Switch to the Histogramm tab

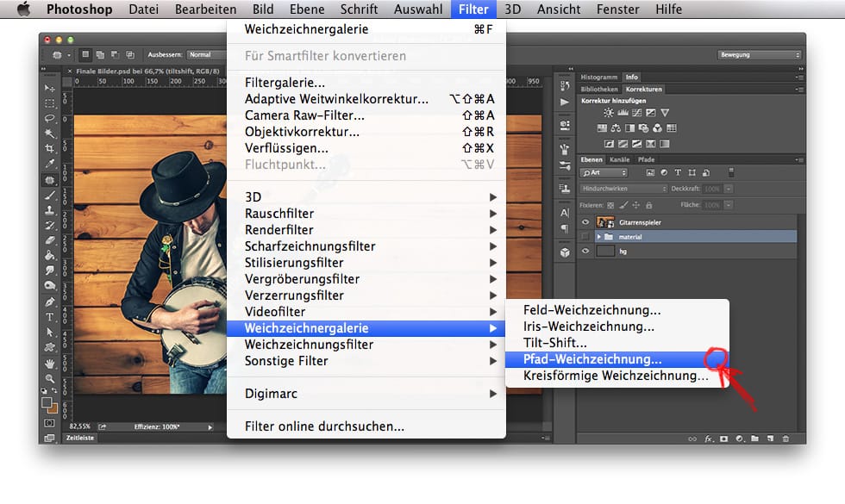pos(598,77)
